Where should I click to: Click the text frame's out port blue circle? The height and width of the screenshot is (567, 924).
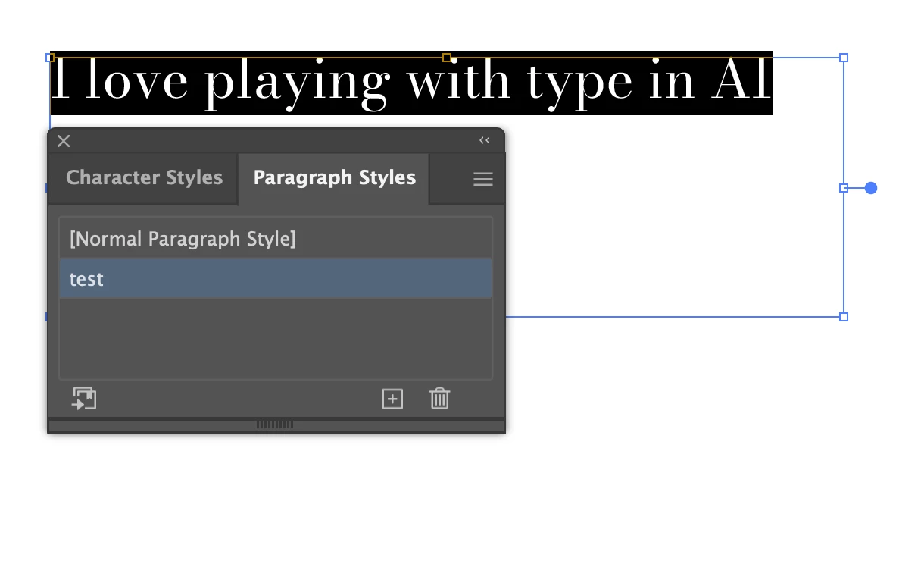[x=871, y=188]
